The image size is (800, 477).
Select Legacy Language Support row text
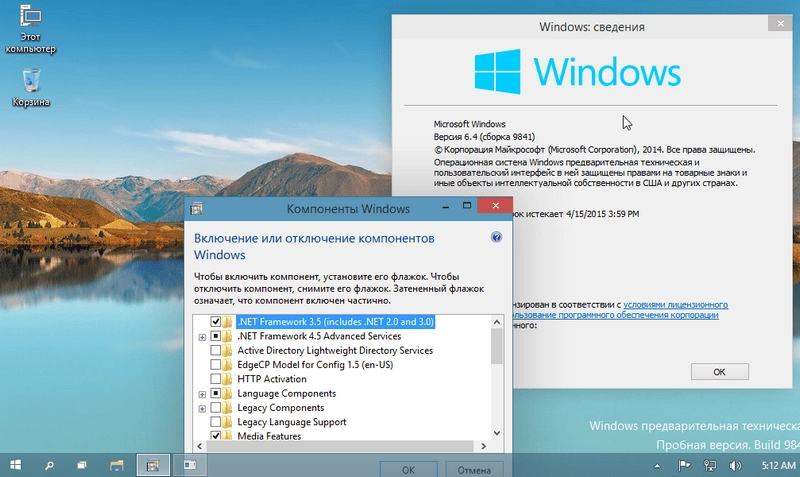coord(291,422)
